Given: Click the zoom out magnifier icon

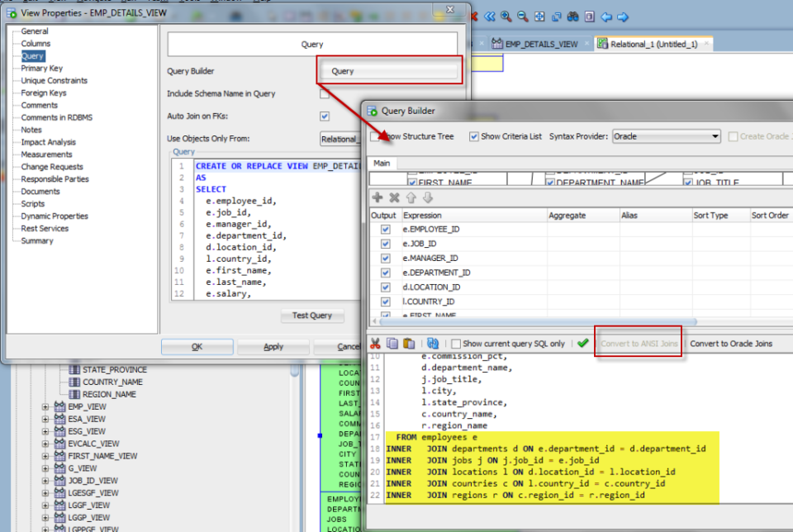Looking at the screenshot, I should tap(523, 17).
